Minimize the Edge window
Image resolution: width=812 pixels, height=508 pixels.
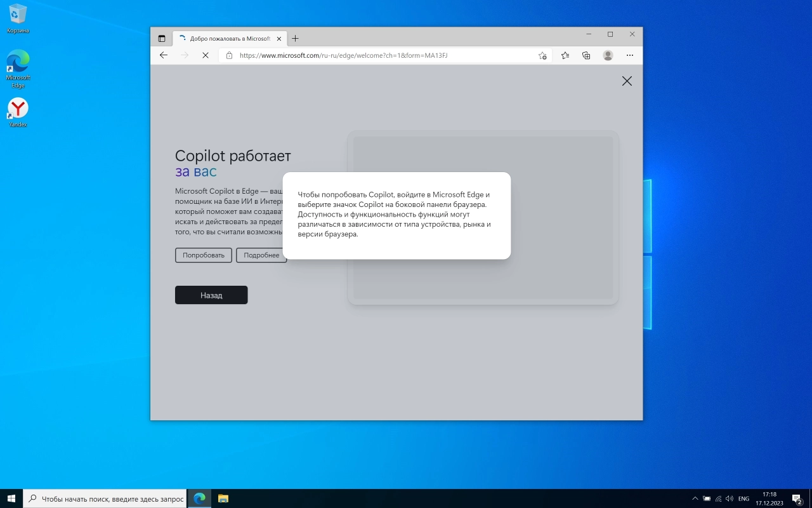click(589, 34)
